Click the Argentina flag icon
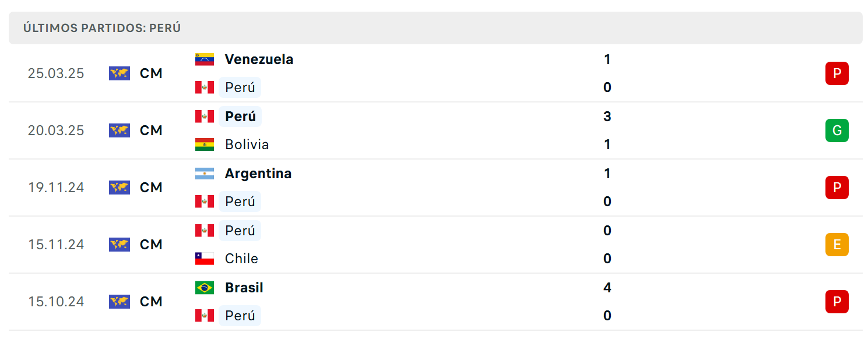868x343 pixels. tap(205, 174)
